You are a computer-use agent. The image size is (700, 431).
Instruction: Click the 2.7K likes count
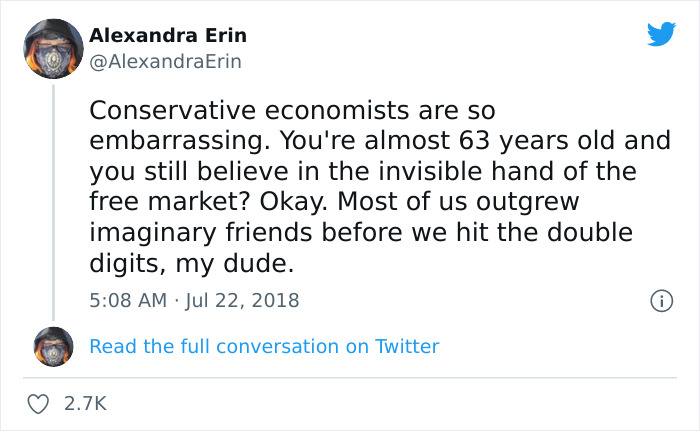click(x=84, y=403)
